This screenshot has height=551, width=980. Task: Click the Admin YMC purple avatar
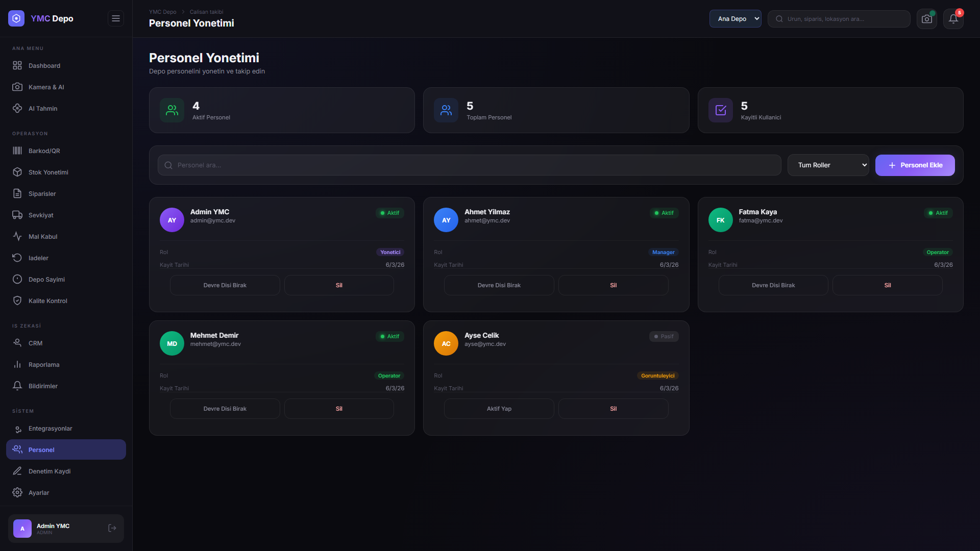pos(172,220)
